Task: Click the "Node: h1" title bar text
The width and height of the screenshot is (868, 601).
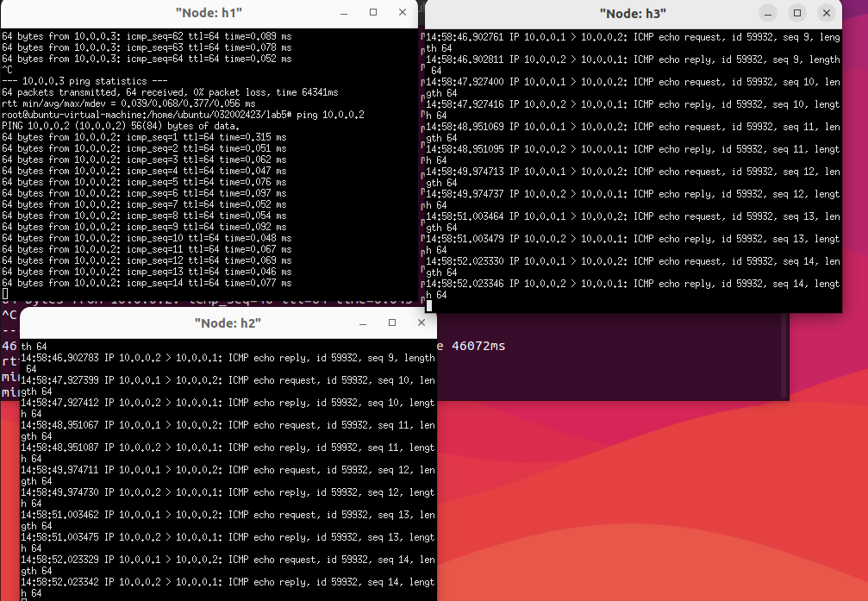Action: pos(209,13)
